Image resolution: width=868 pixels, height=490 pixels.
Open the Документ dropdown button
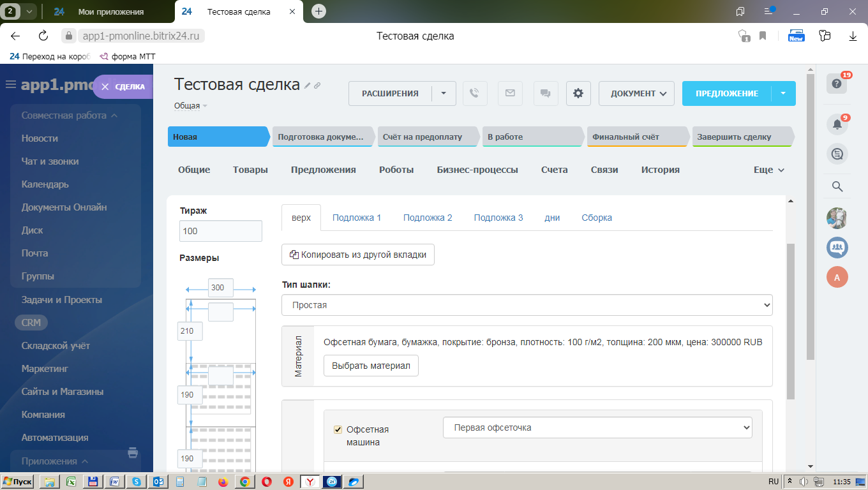(636, 93)
